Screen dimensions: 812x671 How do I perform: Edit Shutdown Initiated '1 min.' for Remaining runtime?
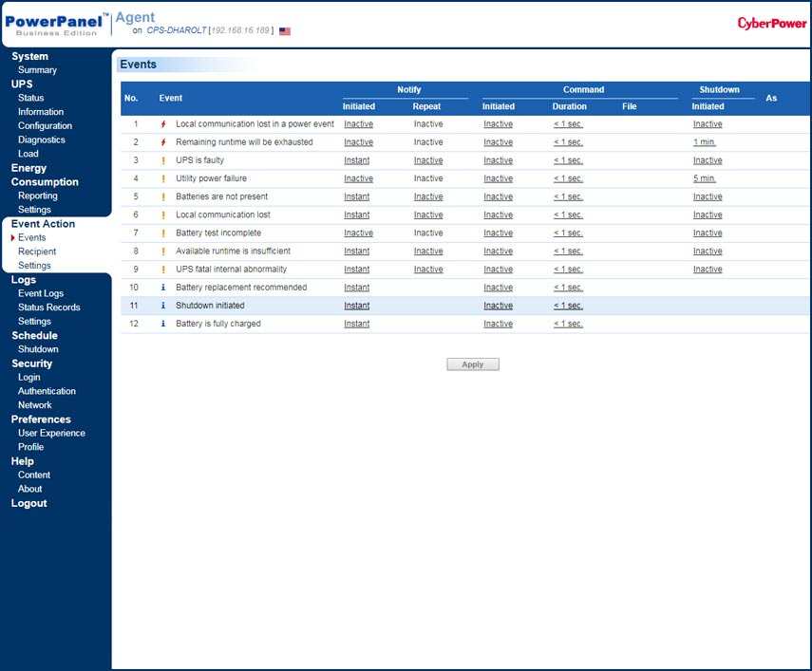coord(705,142)
